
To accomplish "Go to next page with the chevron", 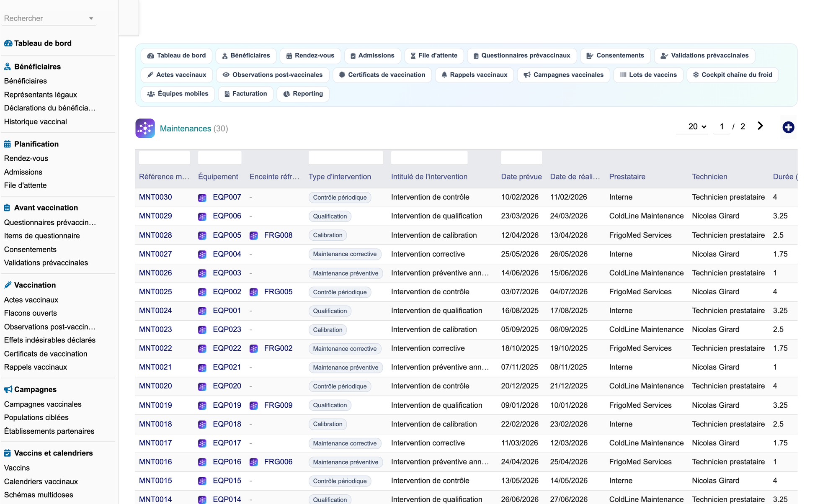I will (761, 126).
